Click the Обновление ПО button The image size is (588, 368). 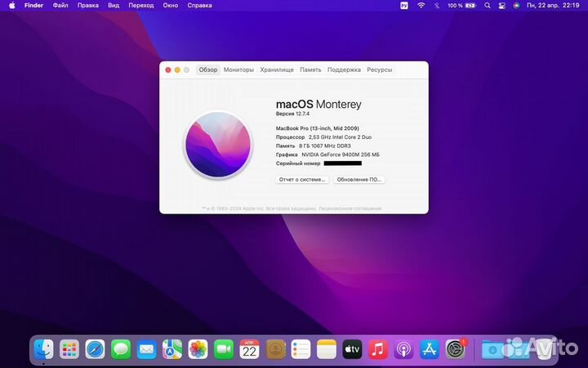click(359, 180)
